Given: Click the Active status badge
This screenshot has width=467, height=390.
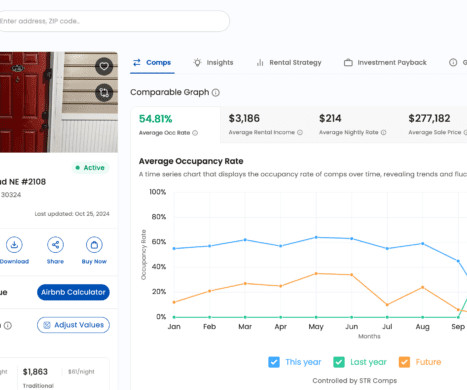Looking at the screenshot, I should point(90,168).
